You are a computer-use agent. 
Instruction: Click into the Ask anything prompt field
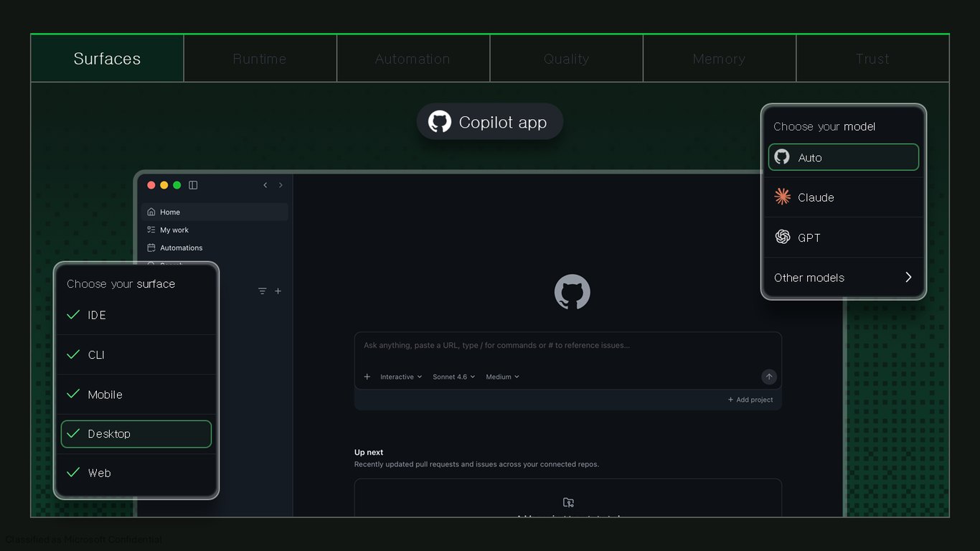568,346
